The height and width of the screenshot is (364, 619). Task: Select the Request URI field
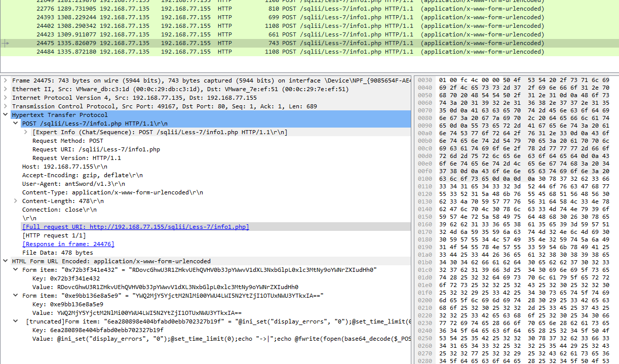click(96, 149)
